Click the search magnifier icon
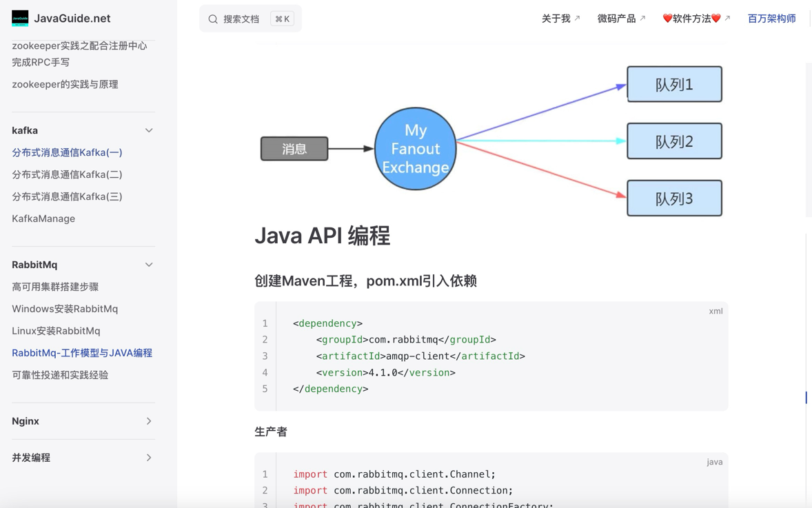 click(x=213, y=19)
